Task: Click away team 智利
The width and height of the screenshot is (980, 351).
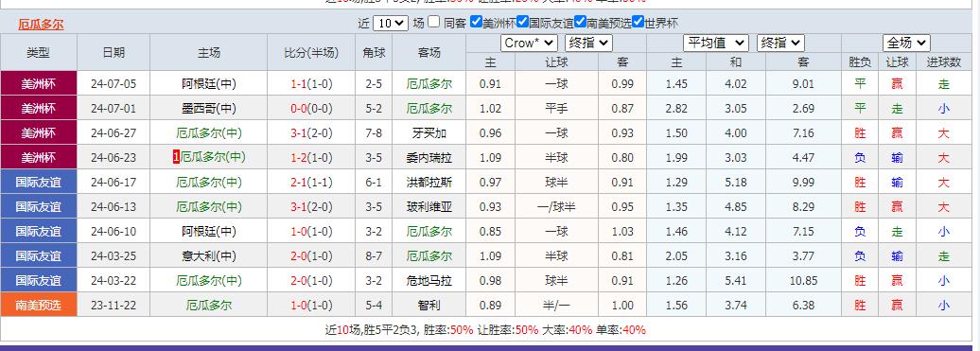Action: [429, 306]
